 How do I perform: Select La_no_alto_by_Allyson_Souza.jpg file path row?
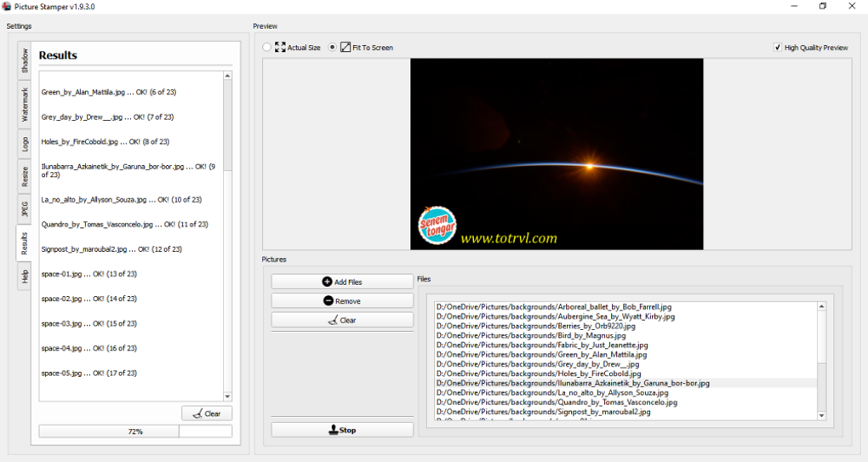[626, 392]
